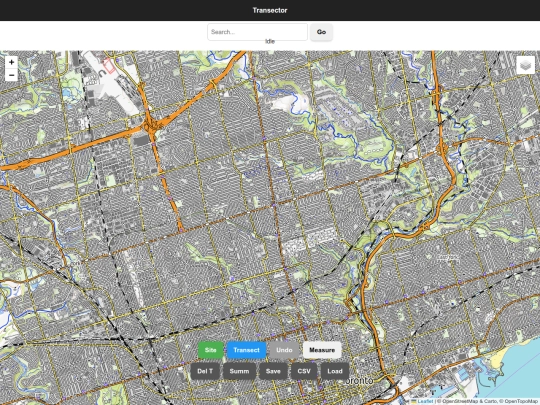Load a saved project
This screenshot has height=405, width=540.
pos(335,371)
